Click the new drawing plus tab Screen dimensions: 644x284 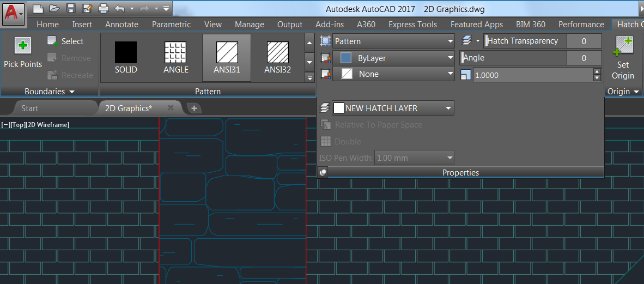(195, 108)
